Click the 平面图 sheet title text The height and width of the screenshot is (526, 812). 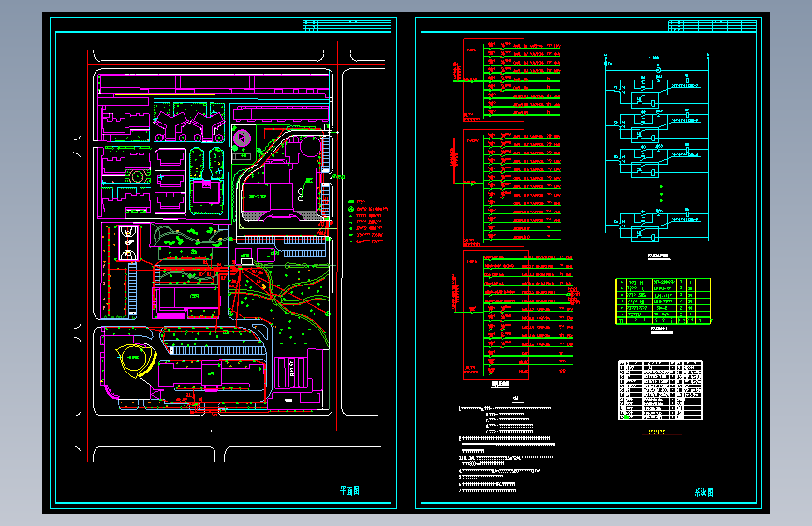349,490
